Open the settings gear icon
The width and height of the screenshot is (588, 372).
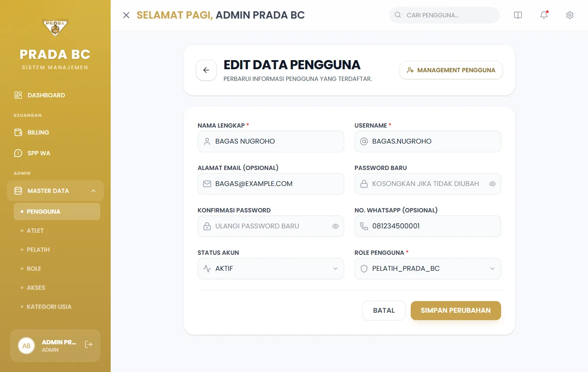(x=570, y=15)
